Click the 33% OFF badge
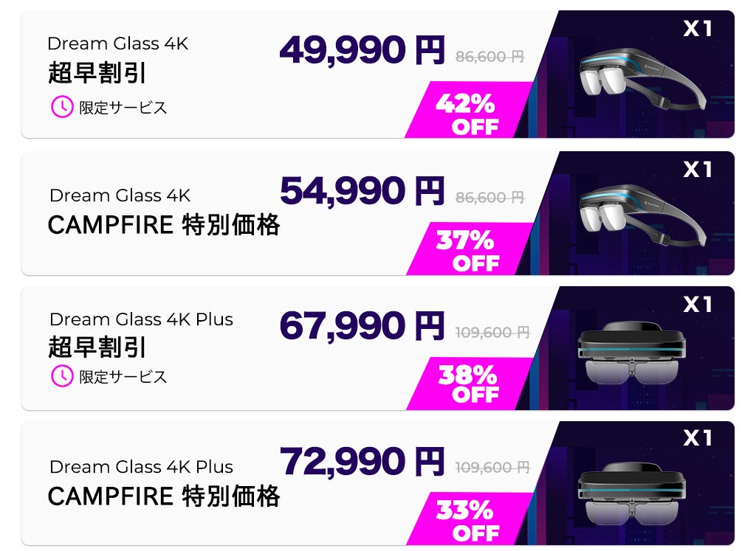The height and width of the screenshot is (551, 756). (467, 520)
